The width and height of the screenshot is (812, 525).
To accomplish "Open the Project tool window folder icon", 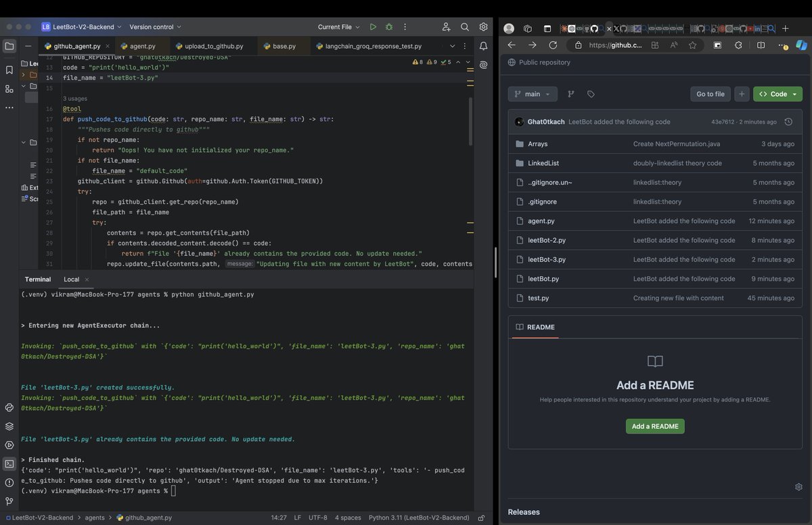I will coord(9,46).
